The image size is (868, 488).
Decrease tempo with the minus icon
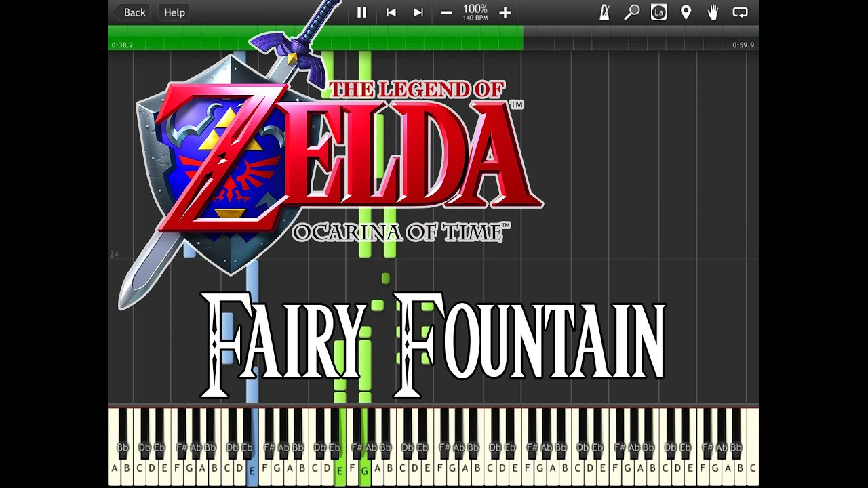click(x=446, y=12)
